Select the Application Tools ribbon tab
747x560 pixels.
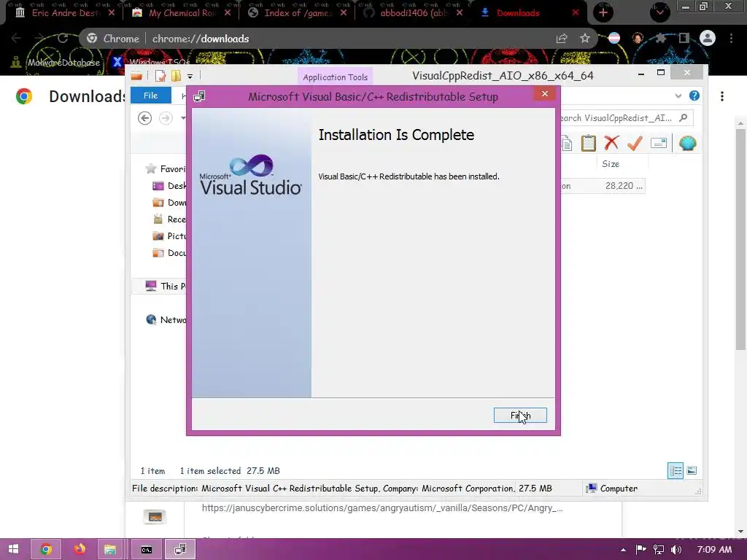point(335,77)
